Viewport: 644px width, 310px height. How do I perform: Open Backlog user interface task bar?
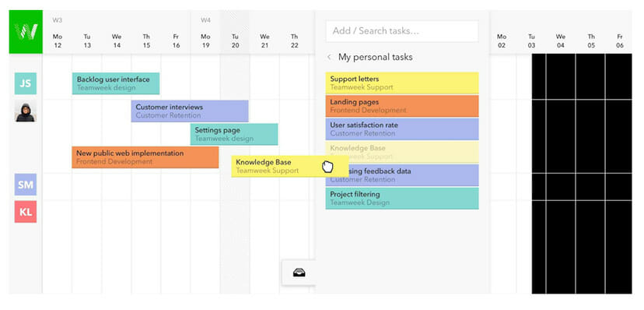(116, 83)
